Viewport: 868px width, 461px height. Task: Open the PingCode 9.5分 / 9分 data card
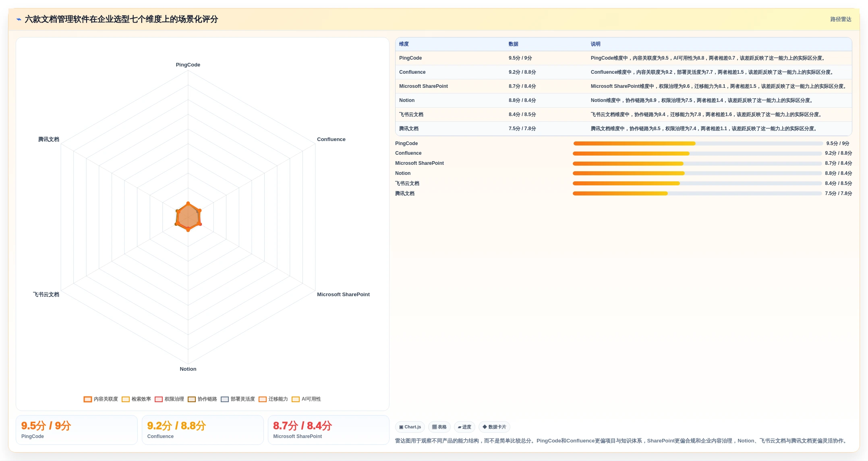click(77, 430)
